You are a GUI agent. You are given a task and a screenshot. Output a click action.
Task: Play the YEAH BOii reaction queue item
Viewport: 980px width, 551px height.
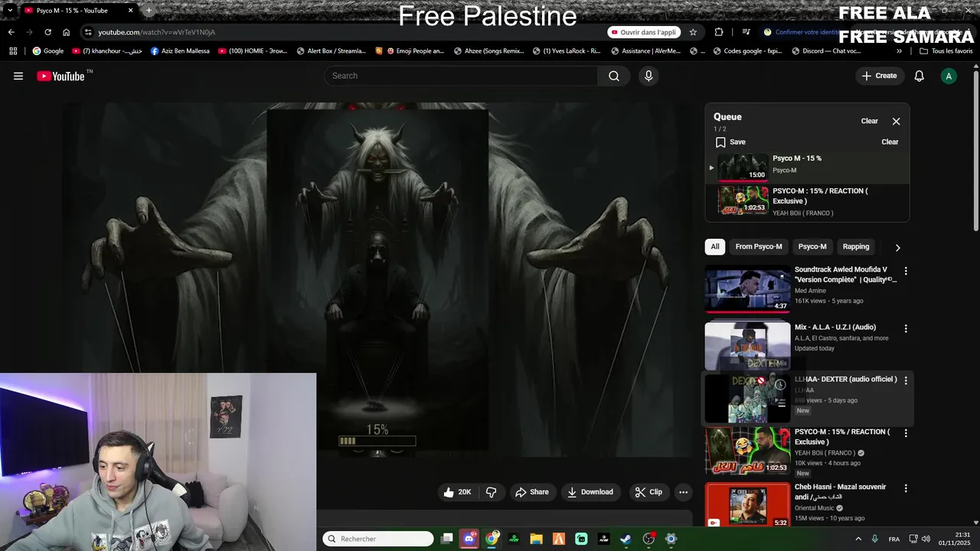pos(808,201)
